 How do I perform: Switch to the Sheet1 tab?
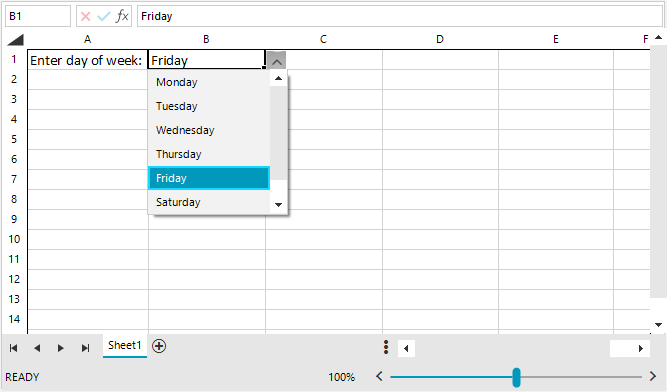(x=125, y=345)
